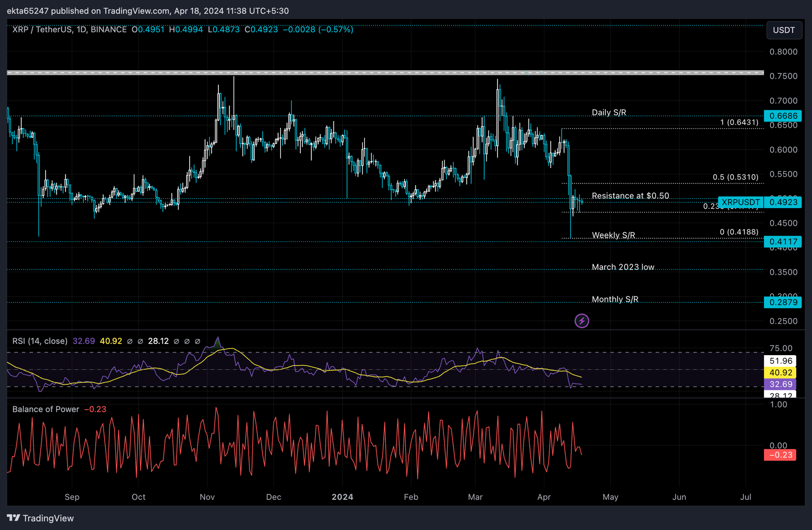Click the purple lightning bolt icon on chart
Viewport: 812px width, 530px height.
coord(582,321)
